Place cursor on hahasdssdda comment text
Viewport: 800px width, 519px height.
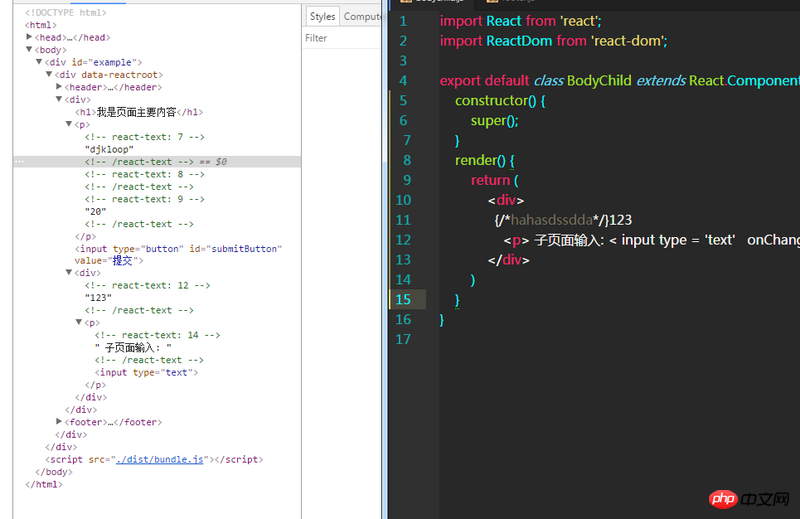[552, 220]
